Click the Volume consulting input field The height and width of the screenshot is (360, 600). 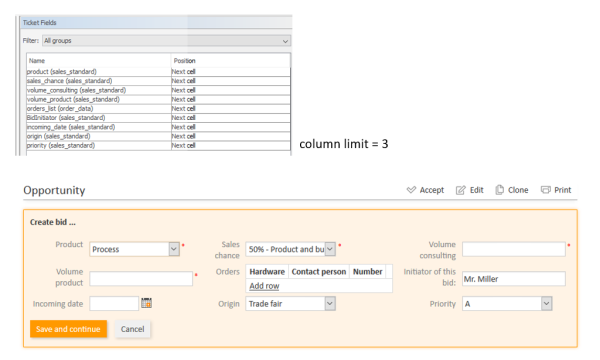[x=514, y=249]
